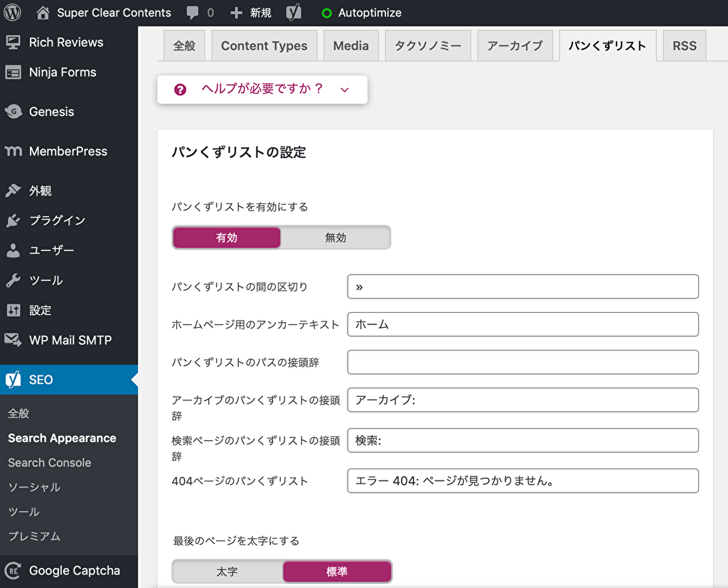
Task: Enable breadcrumbs with the 有効 toggle
Action: pyautogui.click(x=227, y=237)
